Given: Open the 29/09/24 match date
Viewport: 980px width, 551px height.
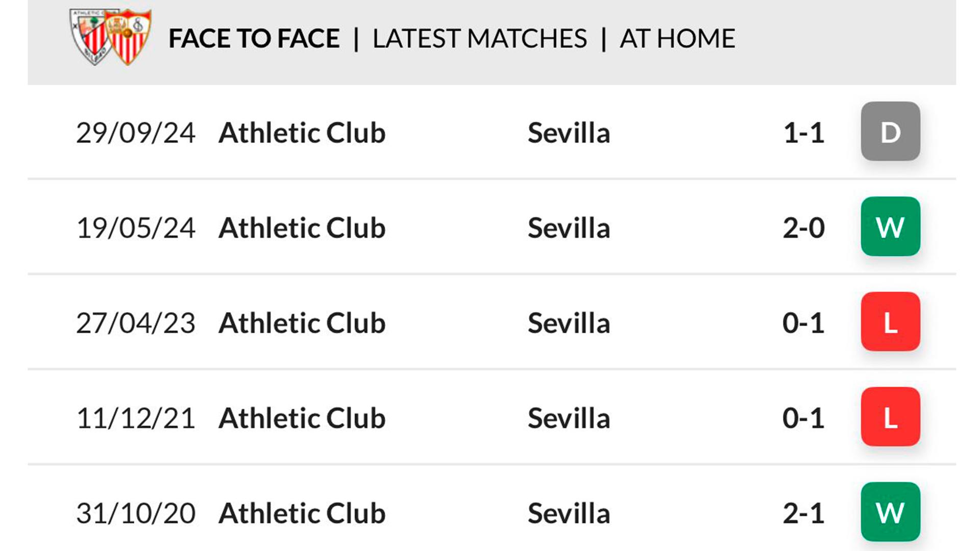Looking at the screenshot, I should click(136, 133).
